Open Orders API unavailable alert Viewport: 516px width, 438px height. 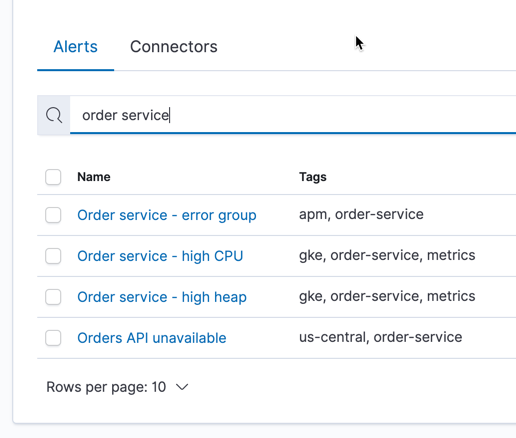point(152,338)
